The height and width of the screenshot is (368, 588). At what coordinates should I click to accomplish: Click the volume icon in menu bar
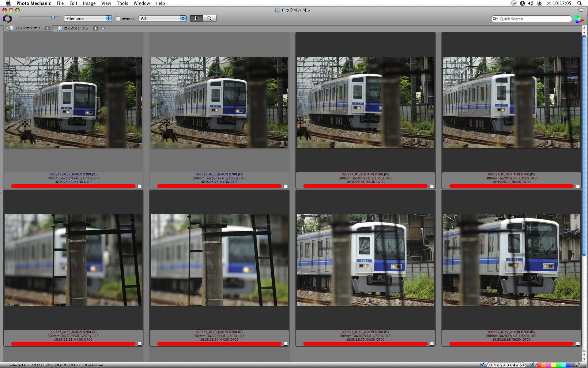(530, 3)
